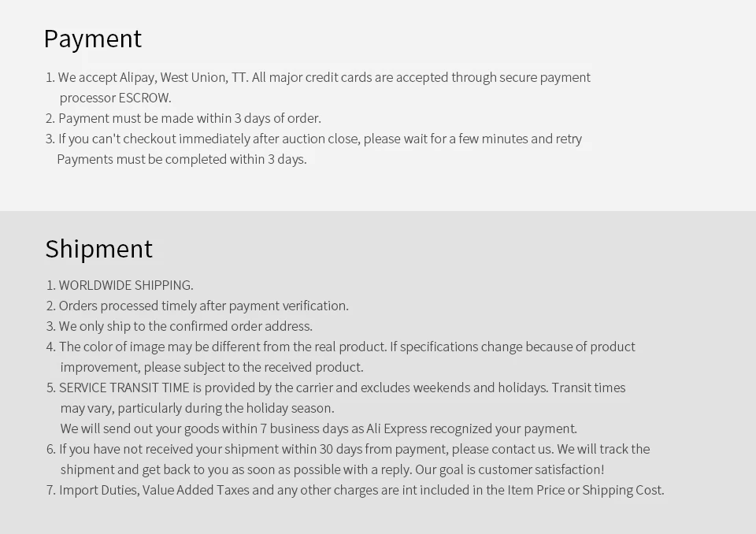Screen dimensions: 756x534
Task: Click 'Our goal is customer satisfaction!' line
Action: 332,470
